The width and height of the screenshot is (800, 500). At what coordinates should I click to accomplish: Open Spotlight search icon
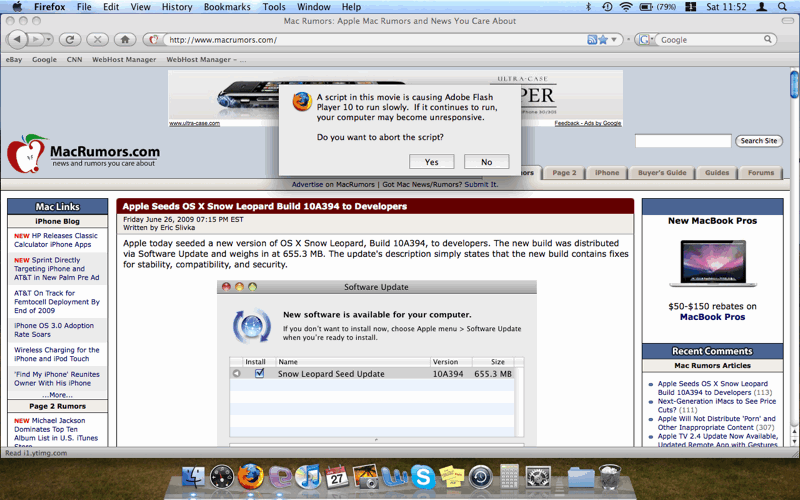(x=782, y=7)
